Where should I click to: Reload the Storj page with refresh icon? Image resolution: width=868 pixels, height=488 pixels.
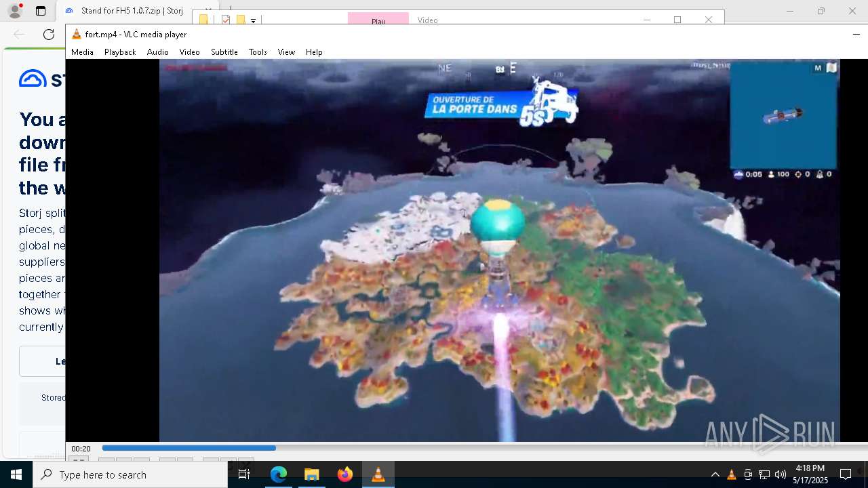pos(49,35)
